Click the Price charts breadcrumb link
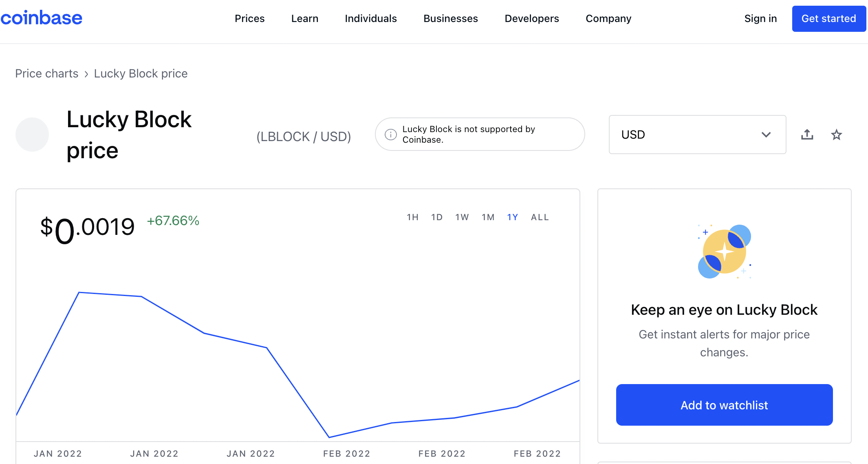Screen dimensions: 868x464 point(46,73)
